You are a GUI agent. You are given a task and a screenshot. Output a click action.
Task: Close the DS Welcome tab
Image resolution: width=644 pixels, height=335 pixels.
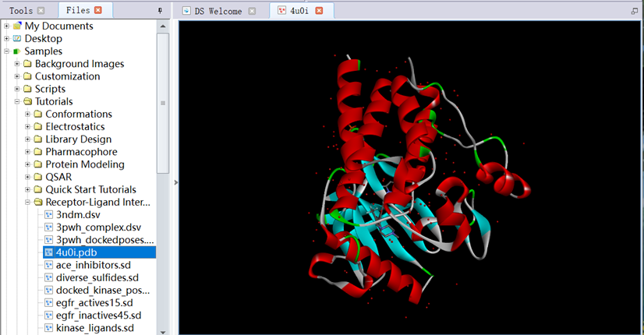tap(251, 11)
